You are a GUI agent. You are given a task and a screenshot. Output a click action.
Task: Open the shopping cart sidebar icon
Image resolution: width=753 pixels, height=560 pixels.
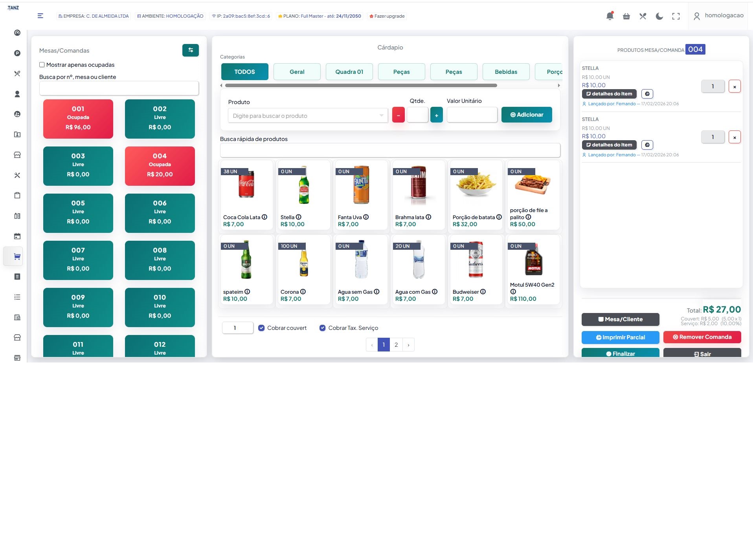point(17,257)
